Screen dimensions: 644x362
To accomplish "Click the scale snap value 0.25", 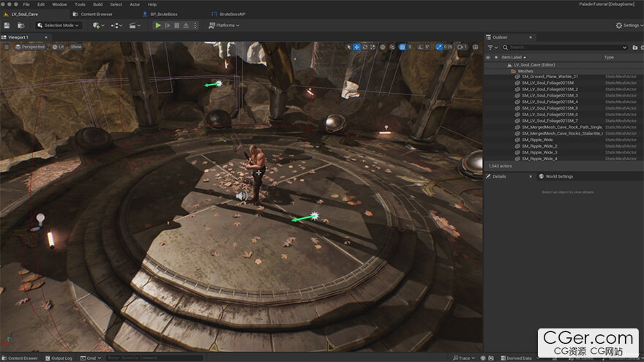I will click(x=448, y=48).
